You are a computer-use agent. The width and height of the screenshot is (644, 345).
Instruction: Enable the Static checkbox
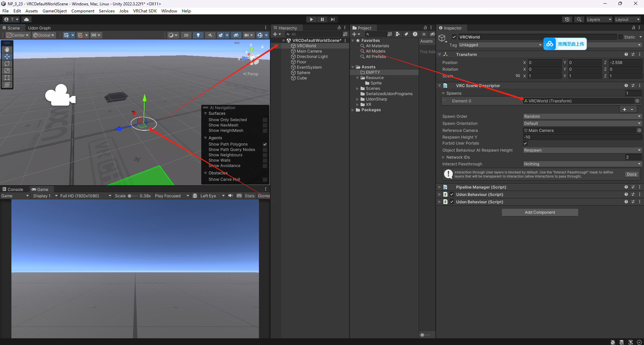click(621, 37)
